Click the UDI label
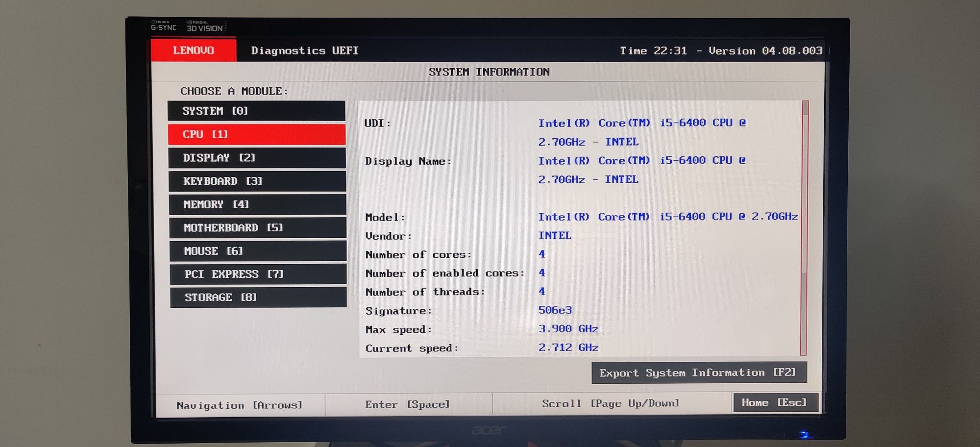Image resolution: width=980 pixels, height=447 pixels. pyautogui.click(x=377, y=124)
